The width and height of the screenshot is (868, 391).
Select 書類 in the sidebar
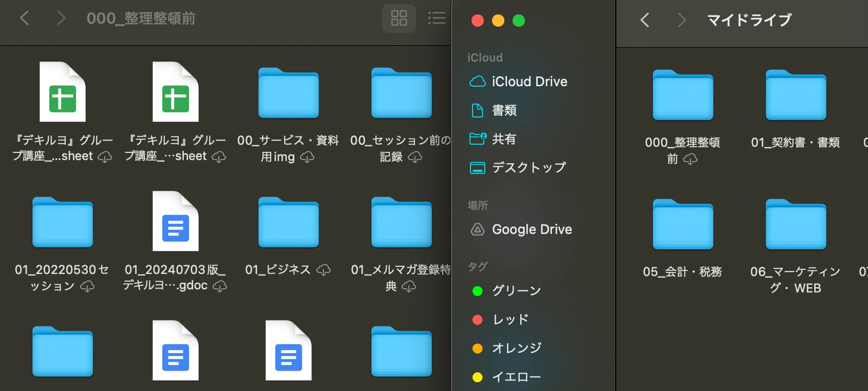(494, 110)
